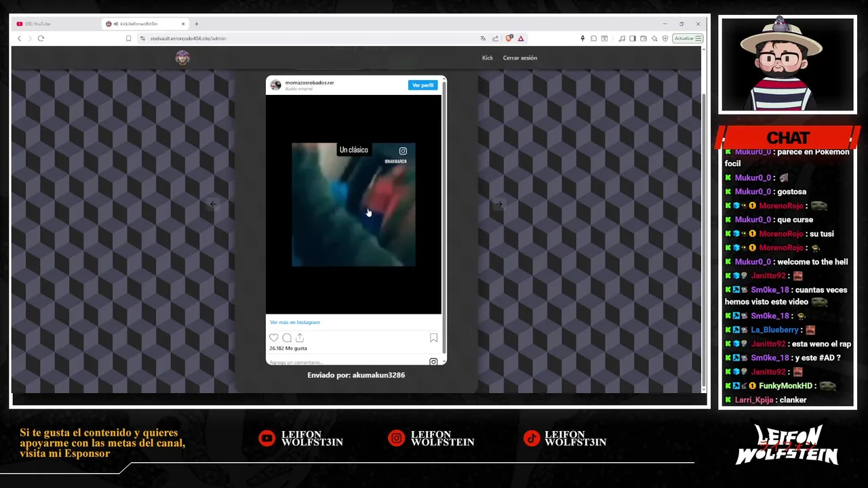The width and height of the screenshot is (868, 488).
Task: Open the momazosrobados.rer username link
Action: point(309,83)
